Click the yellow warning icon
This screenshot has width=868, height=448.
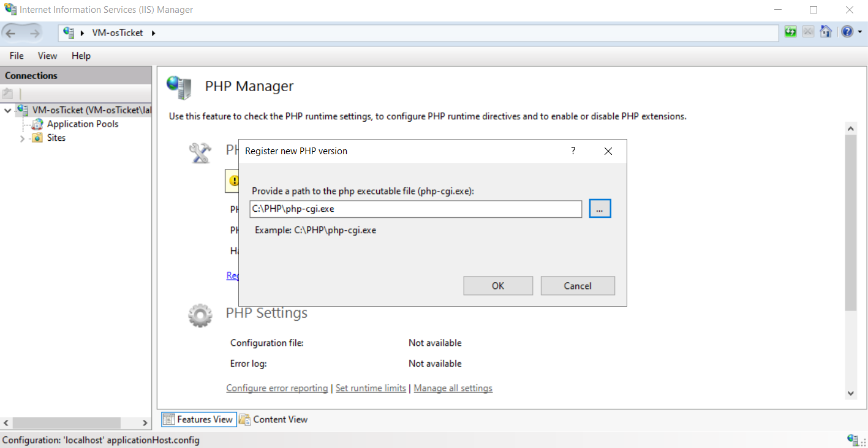(234, 181)
